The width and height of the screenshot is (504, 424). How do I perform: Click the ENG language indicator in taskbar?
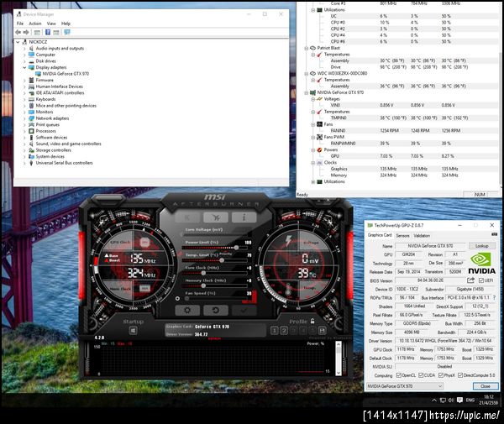470,400
